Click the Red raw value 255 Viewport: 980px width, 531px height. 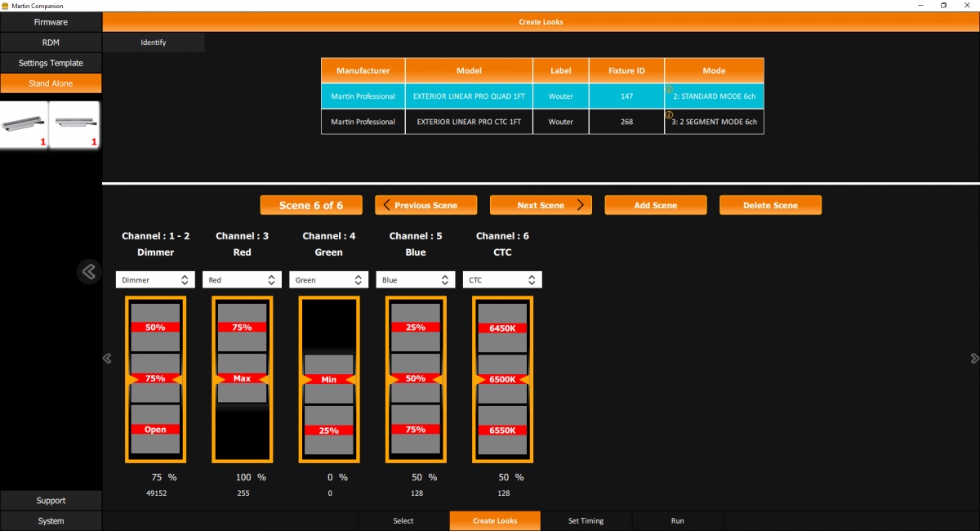pos(242,493)
